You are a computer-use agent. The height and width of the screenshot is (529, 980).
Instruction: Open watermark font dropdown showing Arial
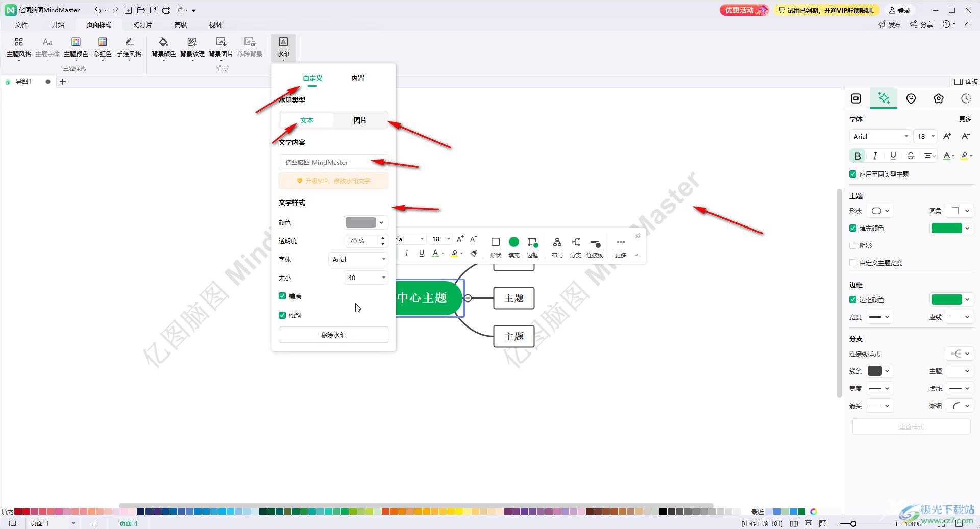[358, 259]
